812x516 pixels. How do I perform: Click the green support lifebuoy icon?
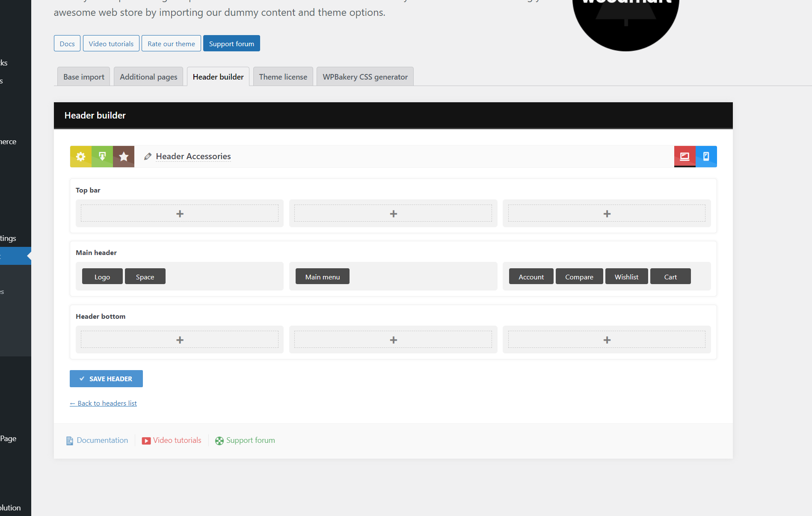[x=219, y=441]
